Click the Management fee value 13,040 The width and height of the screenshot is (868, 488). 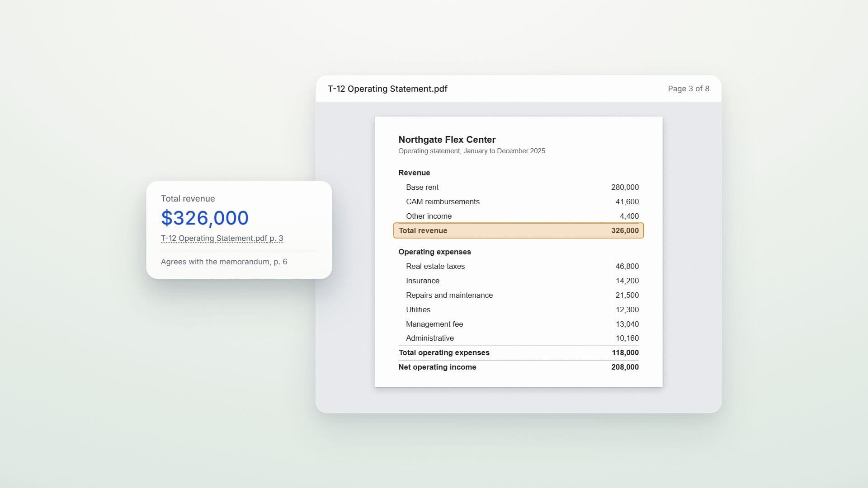627,324
